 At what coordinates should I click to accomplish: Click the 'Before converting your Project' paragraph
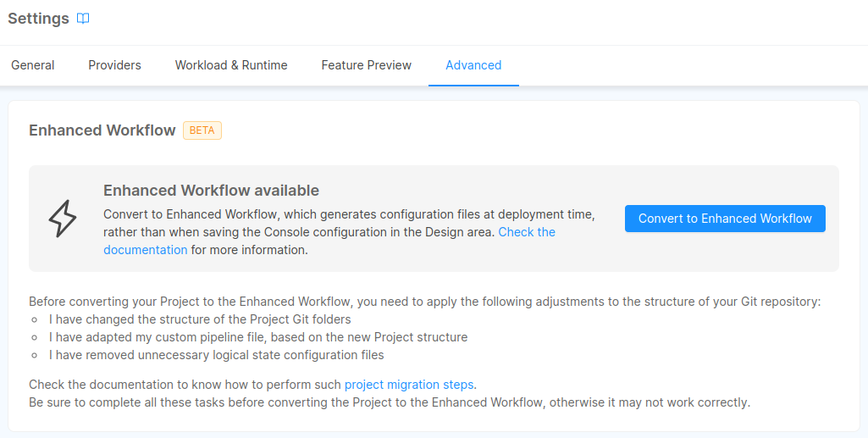point(424,302)
